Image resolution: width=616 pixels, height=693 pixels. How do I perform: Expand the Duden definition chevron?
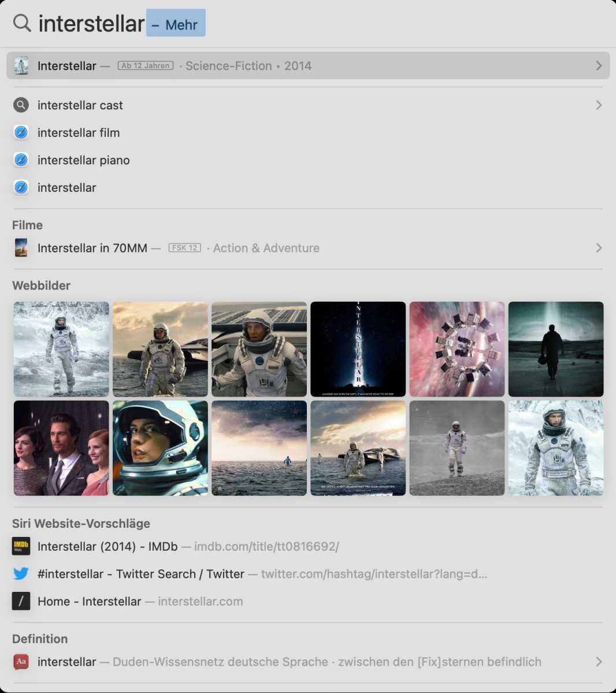tap(599, 661)
